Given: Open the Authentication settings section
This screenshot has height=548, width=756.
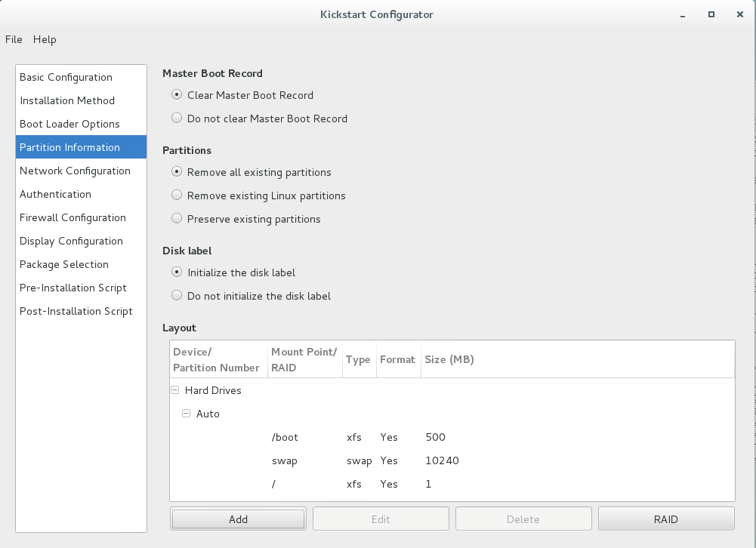Looking at the screenshot, I should point(55,194).
